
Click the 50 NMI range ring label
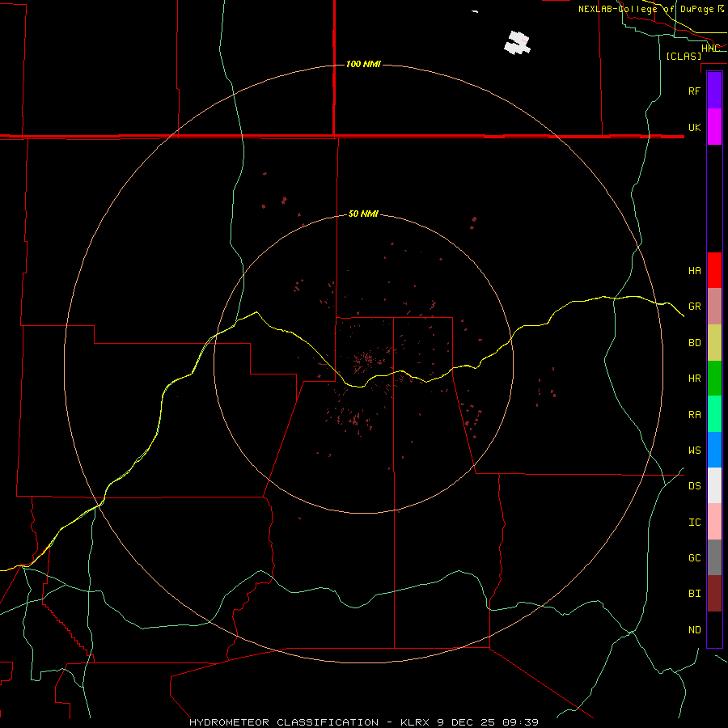tap(363, 214)
